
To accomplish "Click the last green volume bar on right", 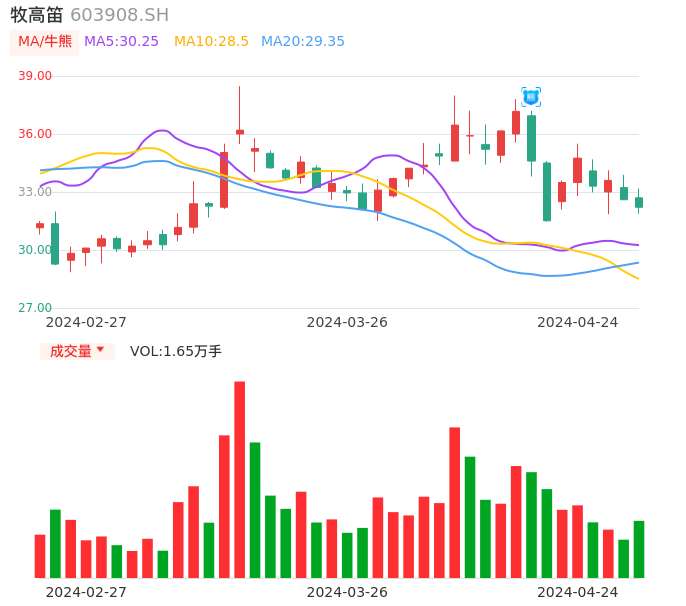I will click(639, 549).
